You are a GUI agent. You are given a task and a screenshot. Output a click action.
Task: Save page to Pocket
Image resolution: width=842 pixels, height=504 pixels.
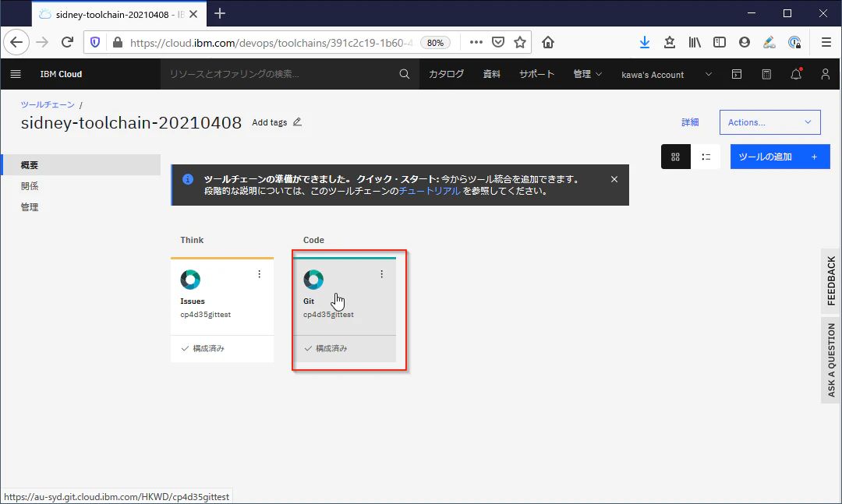coord(498,42)
